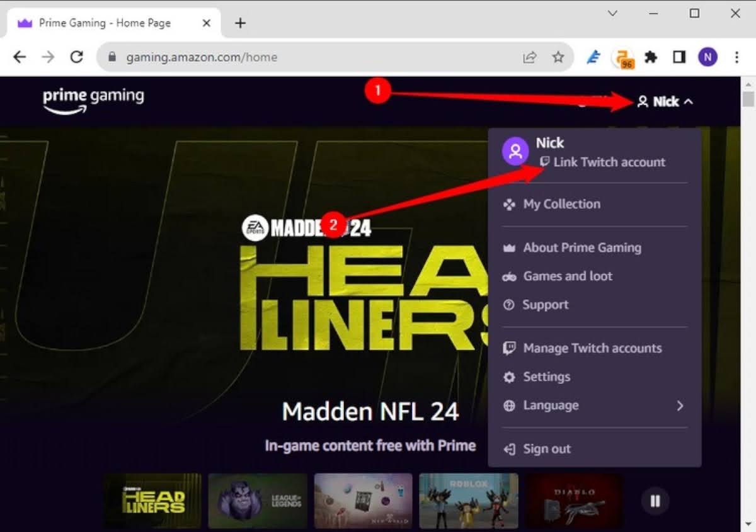Image resolution: width=756 pixels, height=532 pixels.
Task: Click the gear icon beside Settings
Action: click(x=509, y=377)
